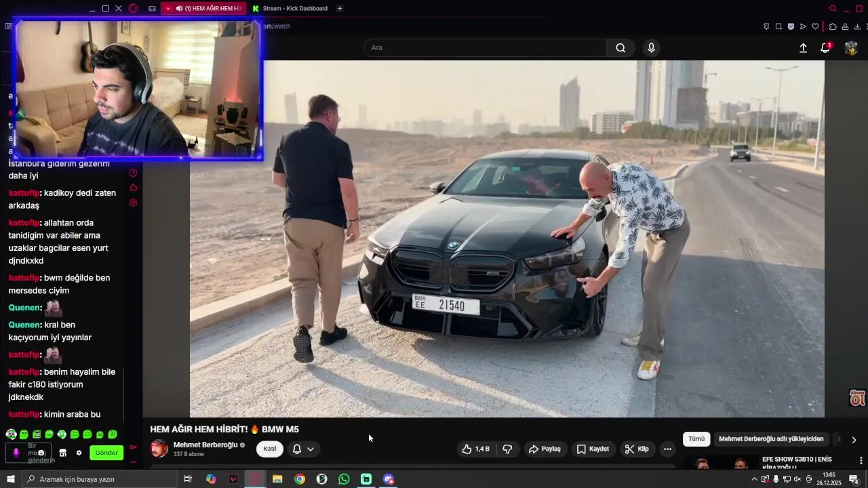Open Task View on the taskbar

click(188, 479)
